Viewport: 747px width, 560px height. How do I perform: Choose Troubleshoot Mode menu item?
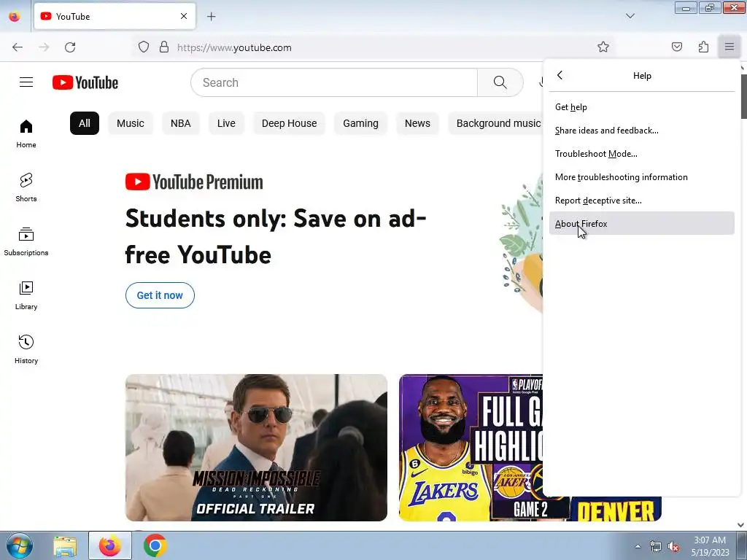(642, 154)
